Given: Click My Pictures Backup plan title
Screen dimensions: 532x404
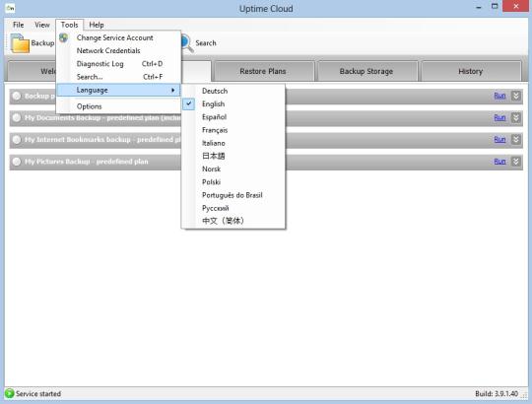Looking at the screenshot, I should [x=87, y=162].
